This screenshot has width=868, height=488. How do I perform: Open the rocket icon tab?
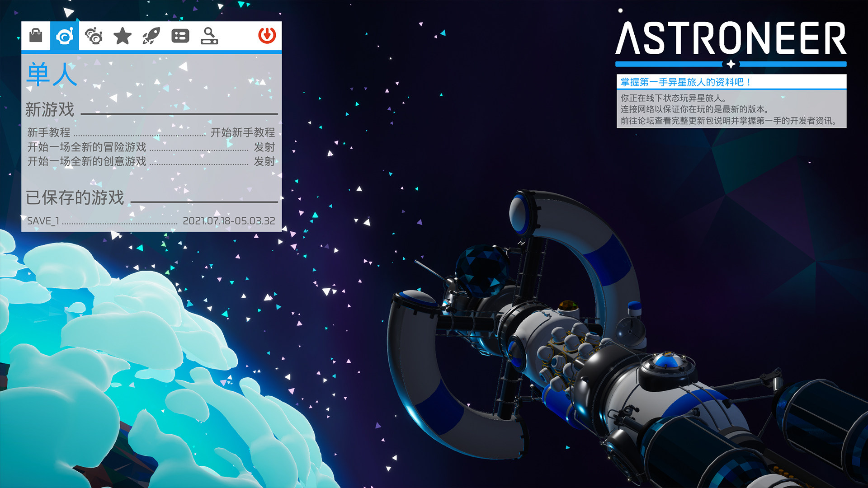pyautogui.click(x=151, y=36)
